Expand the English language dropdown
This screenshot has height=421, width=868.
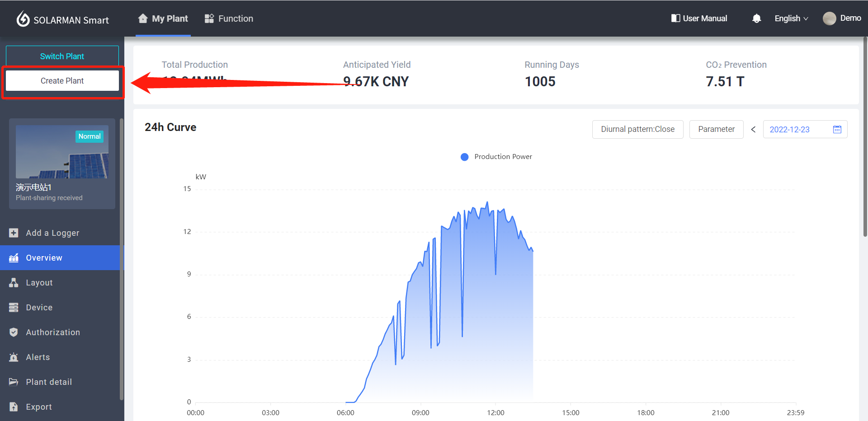791,19
